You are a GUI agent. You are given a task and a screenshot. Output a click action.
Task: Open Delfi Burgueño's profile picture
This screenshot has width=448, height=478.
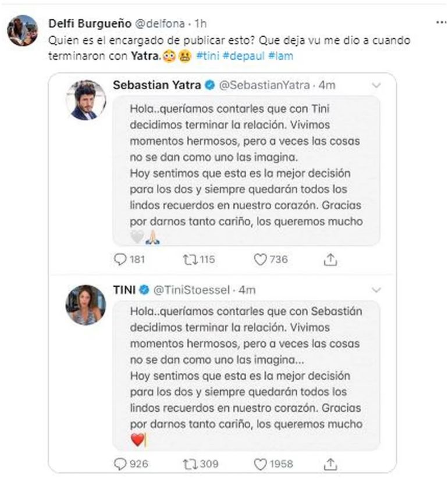point(22,30)
